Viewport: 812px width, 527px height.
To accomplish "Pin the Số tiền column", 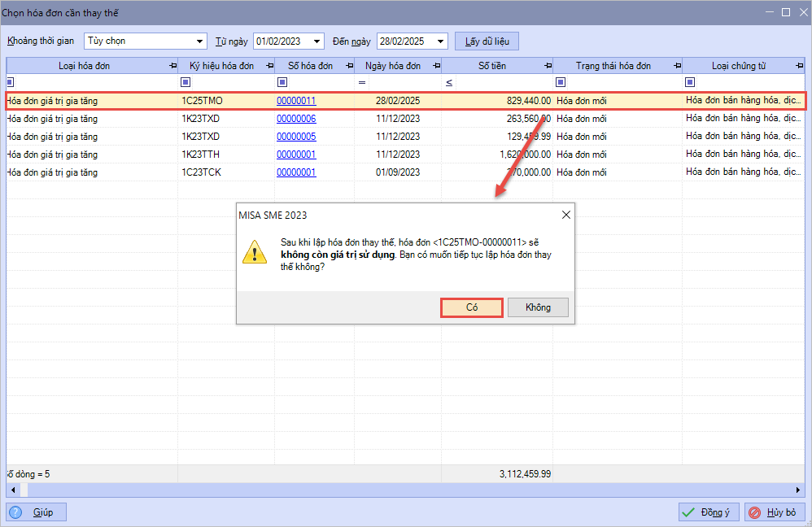I will [547, 66].
